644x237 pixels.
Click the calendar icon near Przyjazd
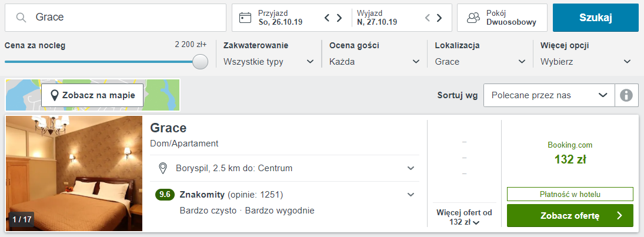(245, 18)
